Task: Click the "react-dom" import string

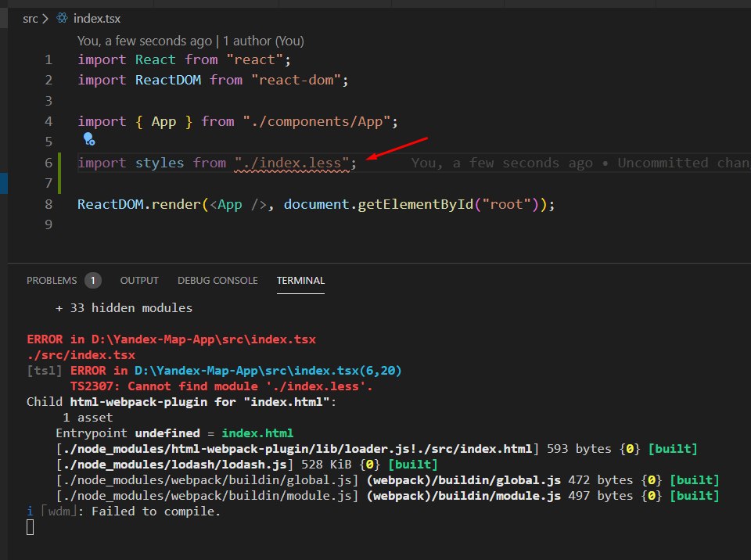Action: (296, 80)
